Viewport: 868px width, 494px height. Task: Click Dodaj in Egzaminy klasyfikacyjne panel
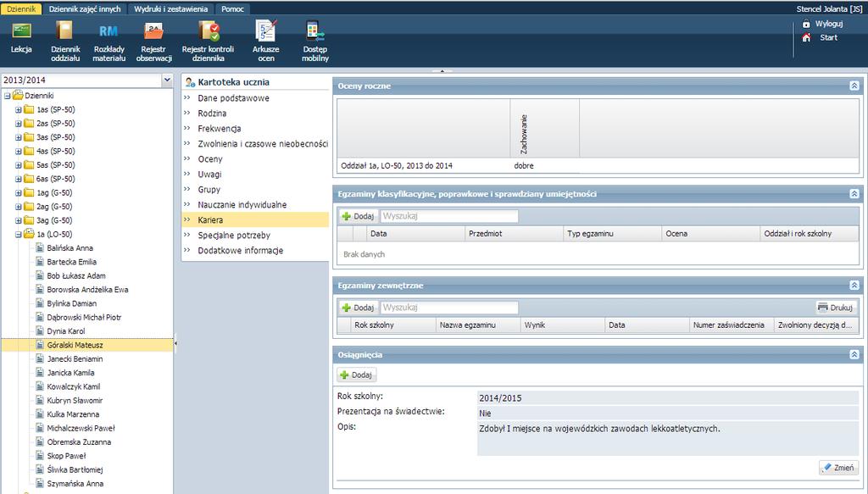point(358,216)
